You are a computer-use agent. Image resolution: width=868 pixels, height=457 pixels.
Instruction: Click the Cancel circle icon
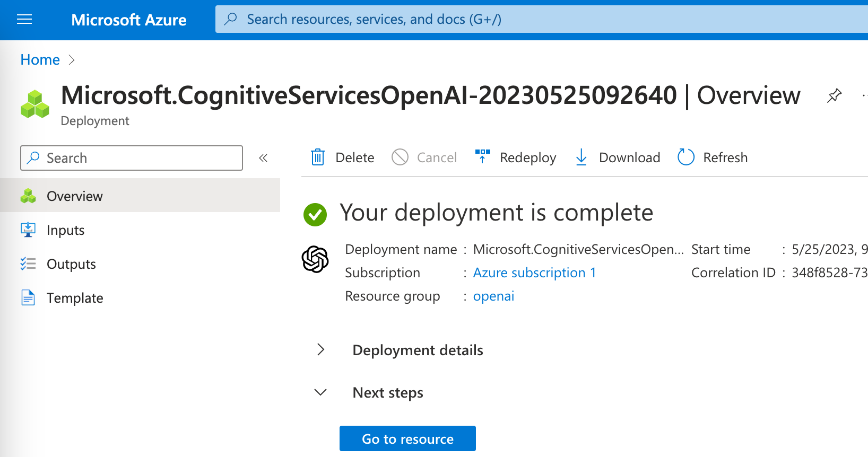tap(400, 157)
